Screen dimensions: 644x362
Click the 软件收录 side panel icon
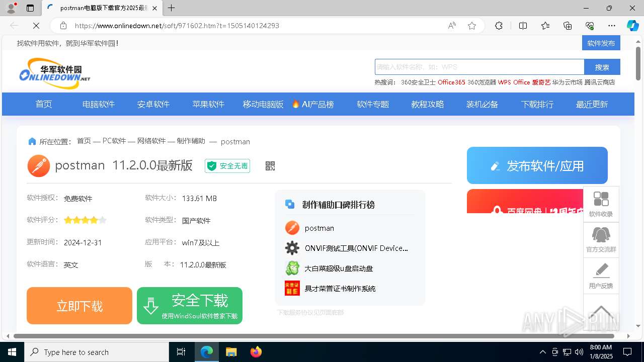(601, 204)
